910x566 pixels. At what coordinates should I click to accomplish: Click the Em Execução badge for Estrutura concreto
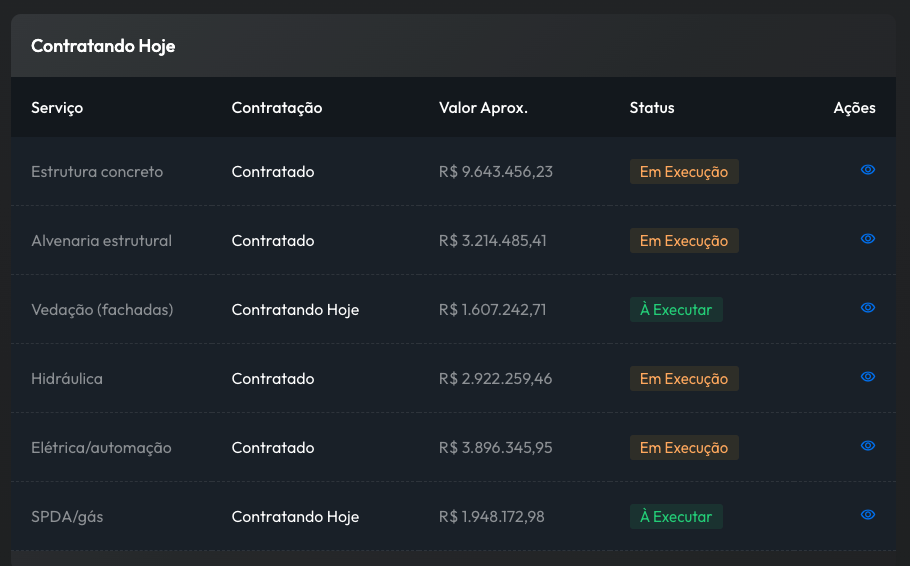click(x=684, y=172)
